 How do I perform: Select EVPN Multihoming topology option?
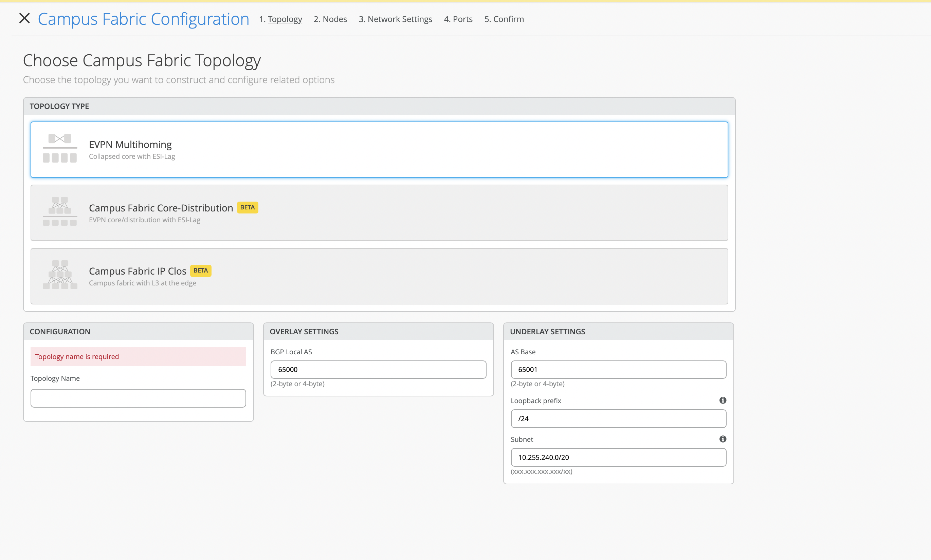point(379,149)
